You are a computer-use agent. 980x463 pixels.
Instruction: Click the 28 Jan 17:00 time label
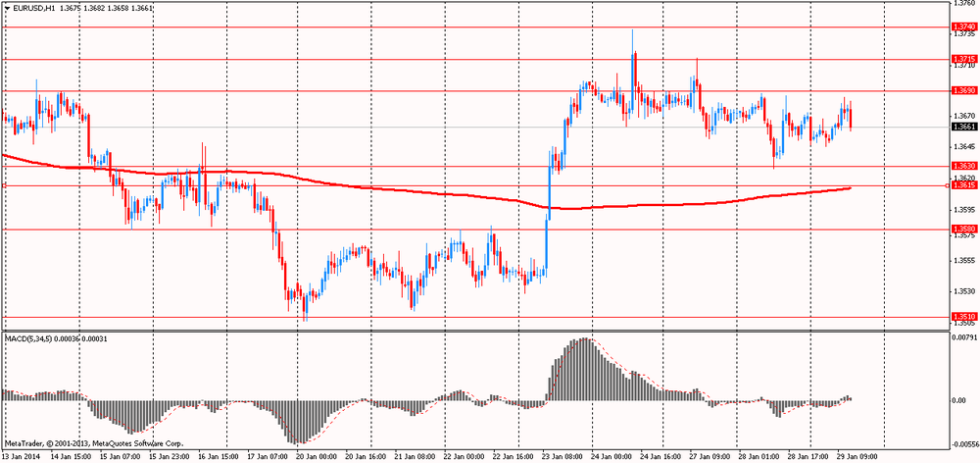coord(807,457)
